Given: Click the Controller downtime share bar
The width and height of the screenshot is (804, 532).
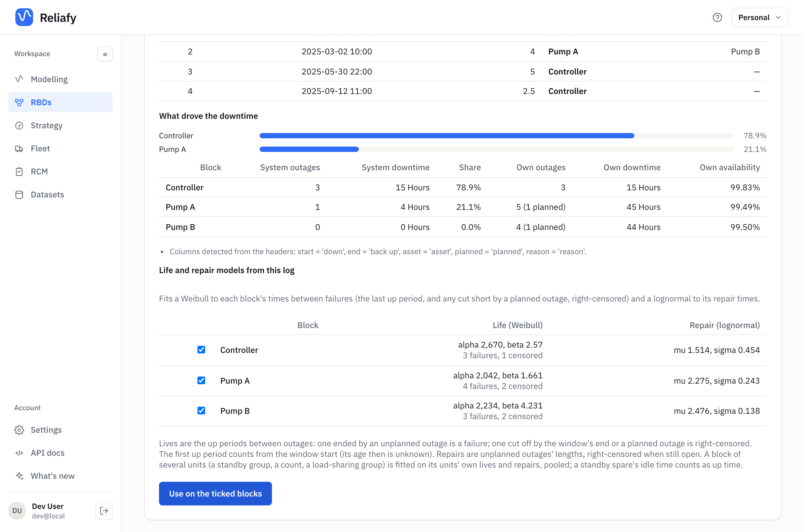Looking at the screenshot, I should coord(496,136).
